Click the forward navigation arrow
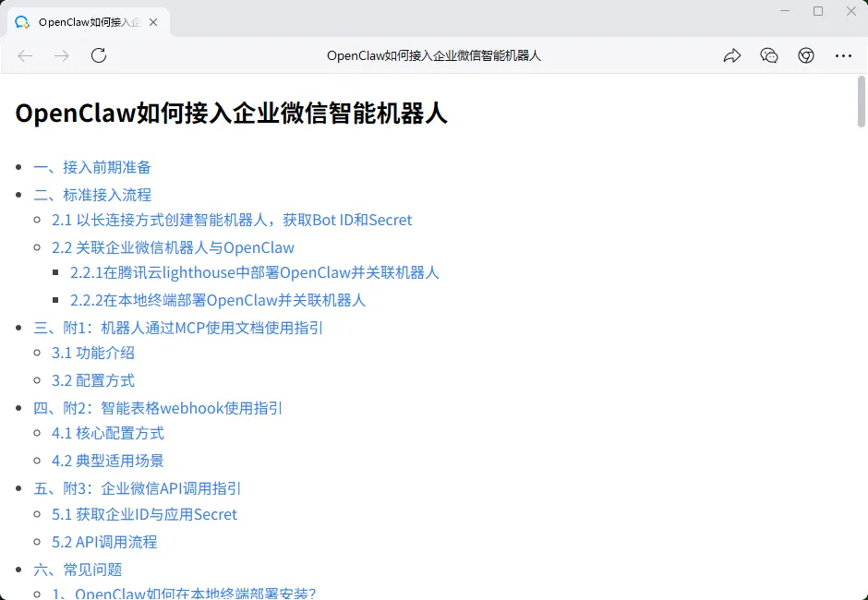 click(x=62, y=55)
